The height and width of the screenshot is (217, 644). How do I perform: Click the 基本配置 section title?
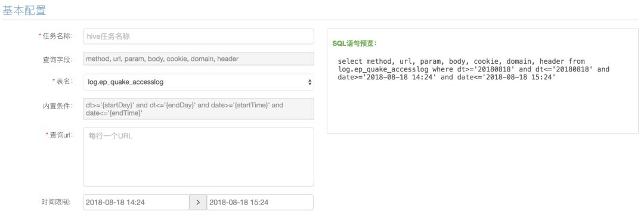pyautogui.click(x=24, y=11)
